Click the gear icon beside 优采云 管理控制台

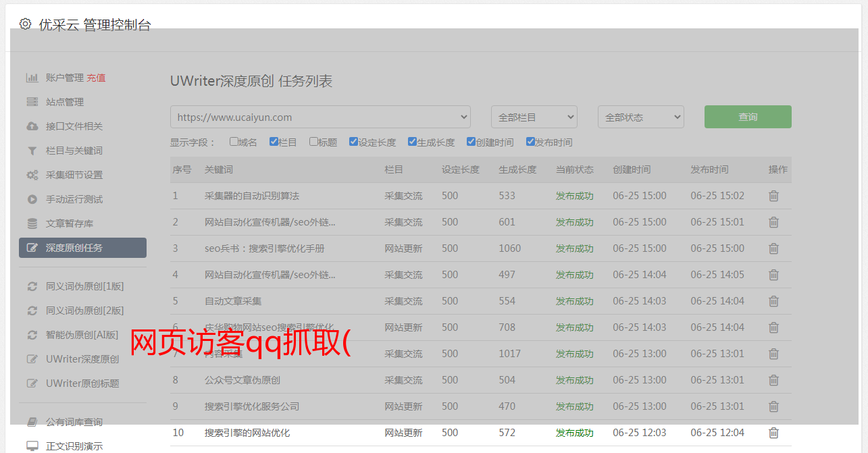pos(25,24)
